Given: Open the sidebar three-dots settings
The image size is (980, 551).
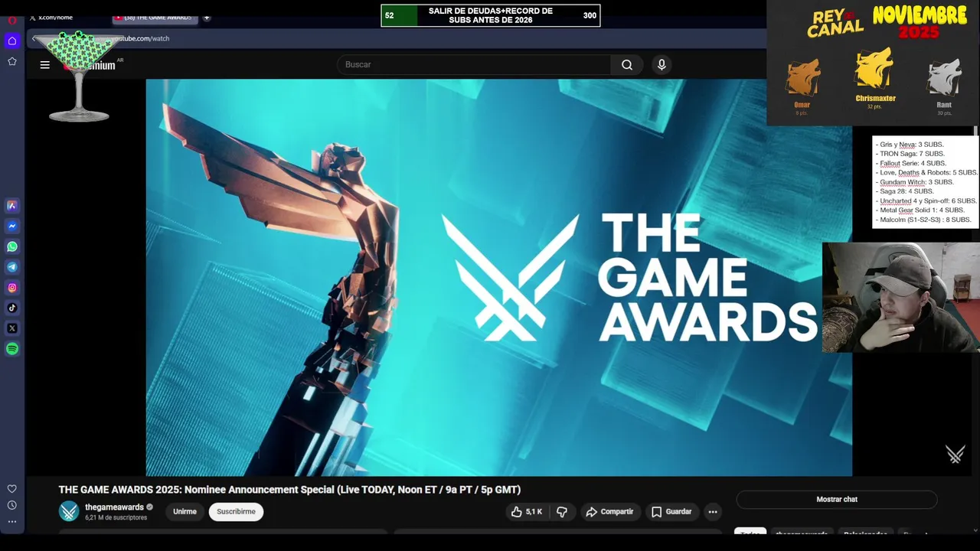Looking at the screenshot, I should tap(12, 522).
